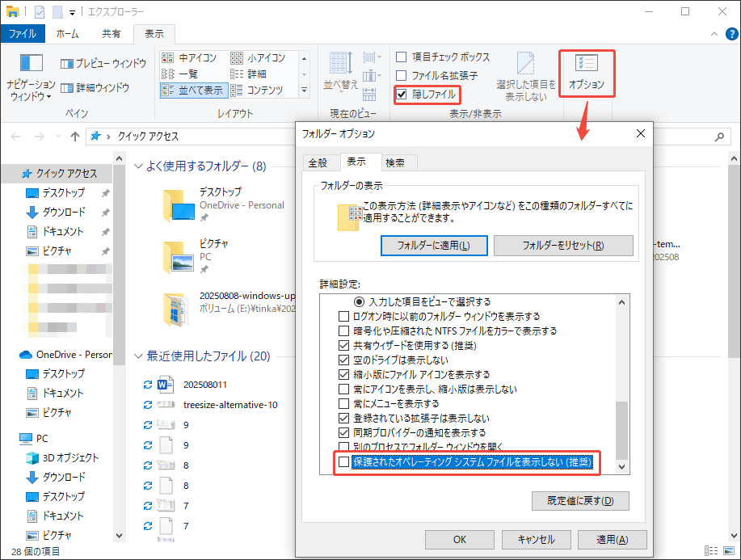Uncheck 共有ウィザードを使用する (推奨)
The image size is (741, 560).
344,345
